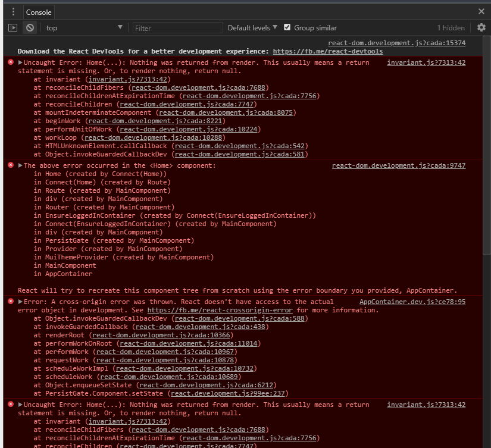Open the Default levels dropdown
Screen dimensions: 491x448
tap(252, 28)
